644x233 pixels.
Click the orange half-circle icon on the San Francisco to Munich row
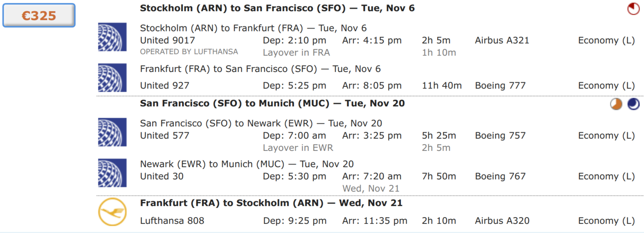click(x=616, y=104)
